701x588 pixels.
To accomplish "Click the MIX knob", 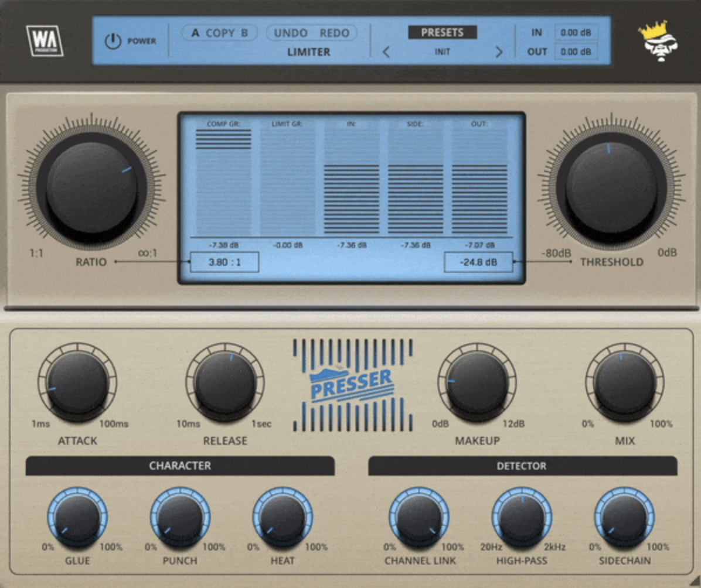I will coord(625,383).
